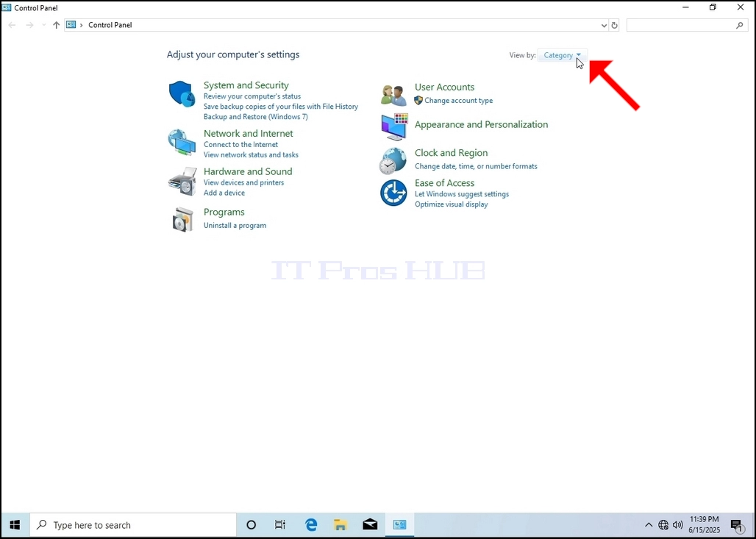Open the Appearance and Personalization monitor icon

394,126
